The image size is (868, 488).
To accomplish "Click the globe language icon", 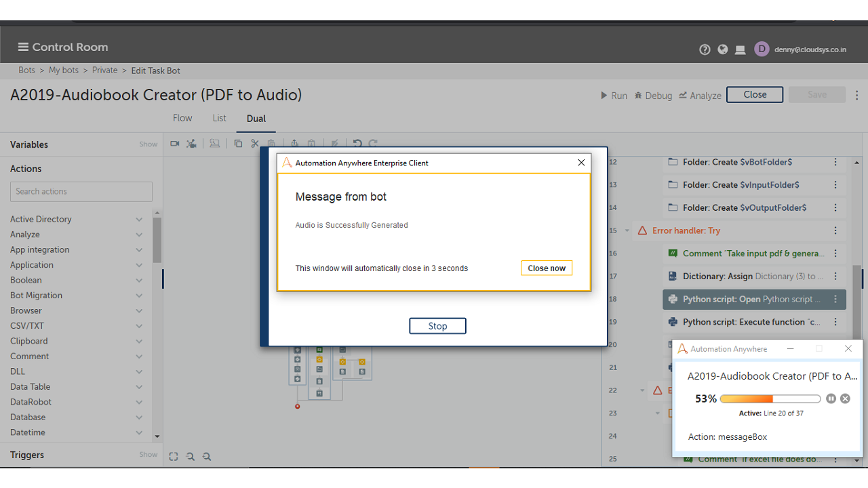I will pyautogui.click(x=723, y=49).
